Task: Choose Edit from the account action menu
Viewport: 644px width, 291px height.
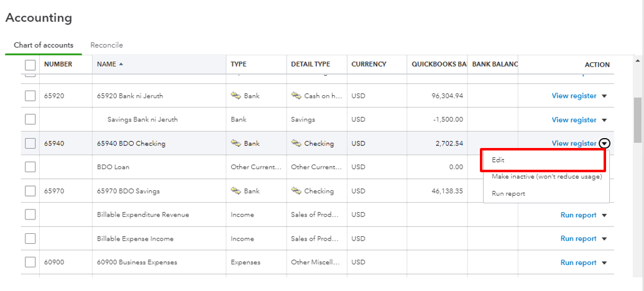Action: click(499, 160)
